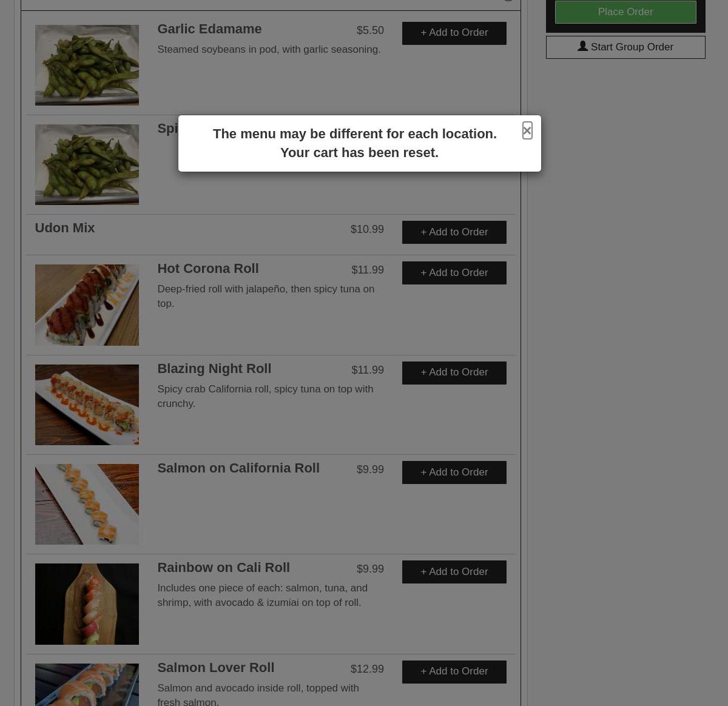Add Salmon Lover Roll to order
728x706 pixels.
[x=454, y=671]
